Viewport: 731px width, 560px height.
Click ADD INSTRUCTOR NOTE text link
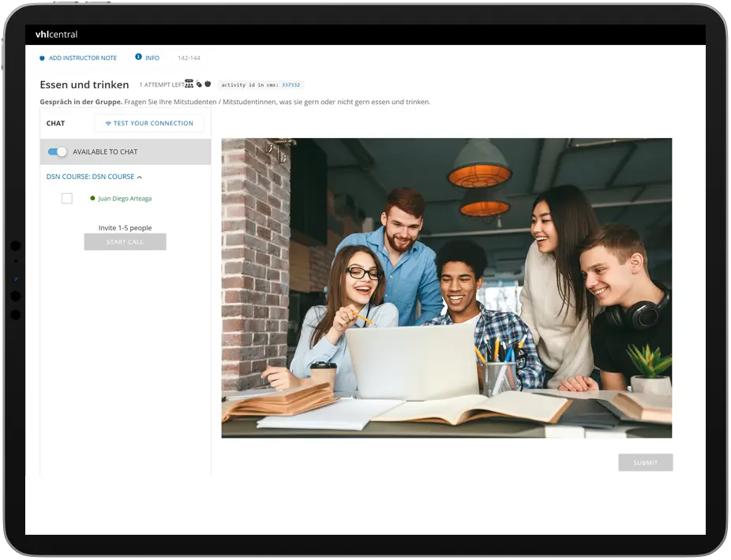point(82,58)
